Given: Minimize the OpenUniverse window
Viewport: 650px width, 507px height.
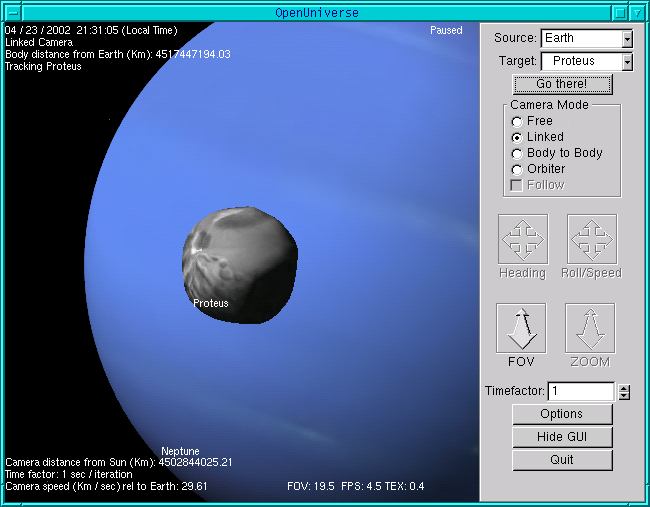Looking at the screenshot, I should pyautogui.click(x=619, y=12).
